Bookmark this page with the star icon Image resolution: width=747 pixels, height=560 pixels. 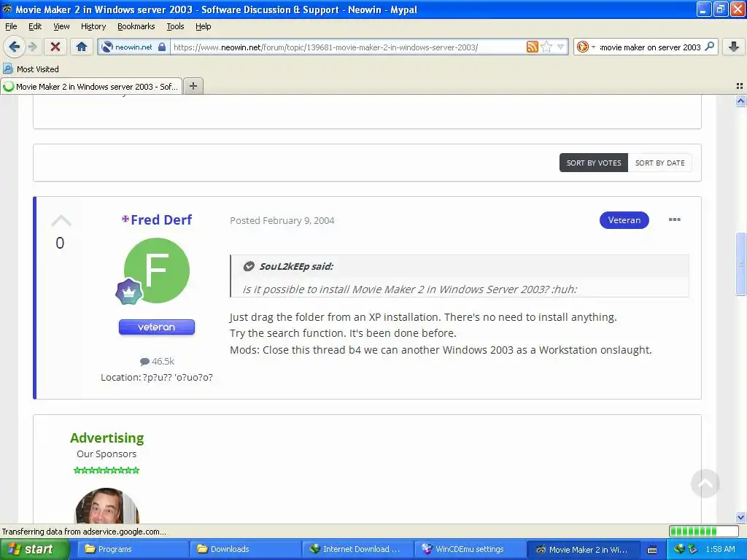click(546, 47)
